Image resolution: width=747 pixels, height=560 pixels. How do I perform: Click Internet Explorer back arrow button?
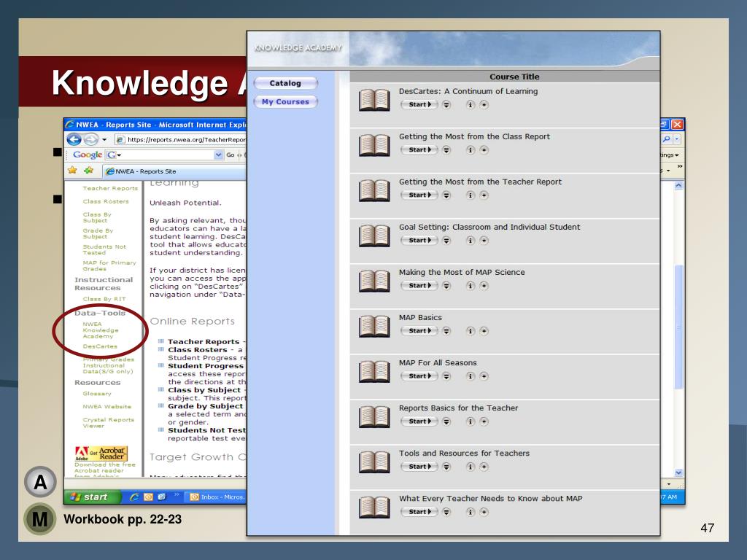tap(74, 139)
